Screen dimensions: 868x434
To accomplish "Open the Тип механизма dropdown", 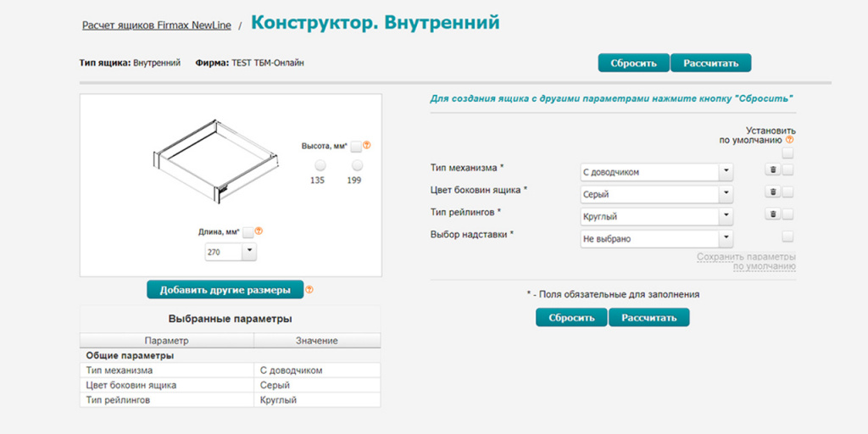I will point(655,172).
